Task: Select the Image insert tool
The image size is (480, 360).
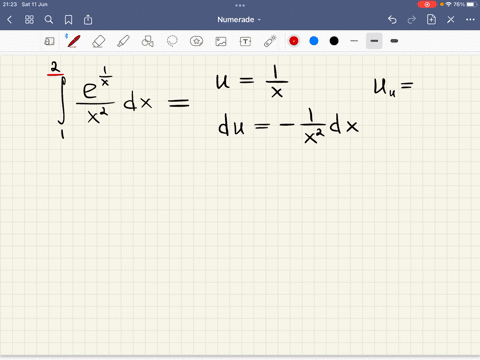Action: [221, 41]
